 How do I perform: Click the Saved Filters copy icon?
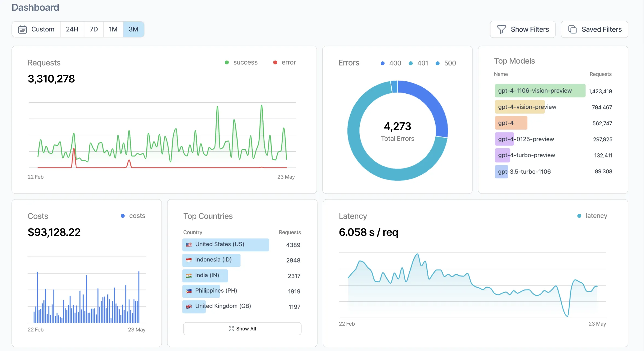pyautogui.click(x=573, y=29)
